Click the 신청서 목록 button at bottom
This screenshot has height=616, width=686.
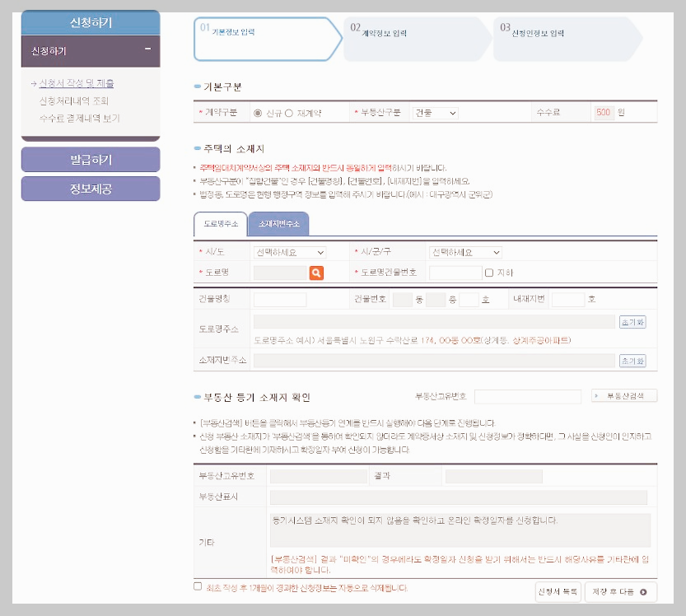click(559, 592)
